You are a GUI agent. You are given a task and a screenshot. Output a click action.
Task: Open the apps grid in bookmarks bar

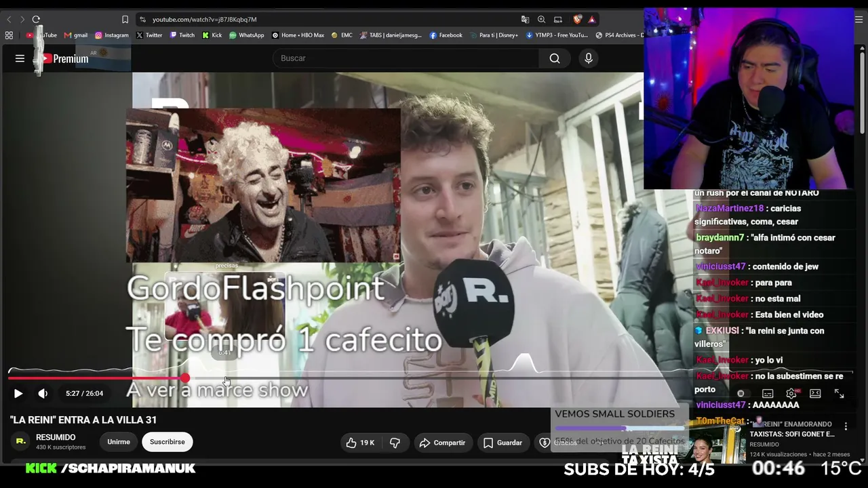(x=9, y=35)
